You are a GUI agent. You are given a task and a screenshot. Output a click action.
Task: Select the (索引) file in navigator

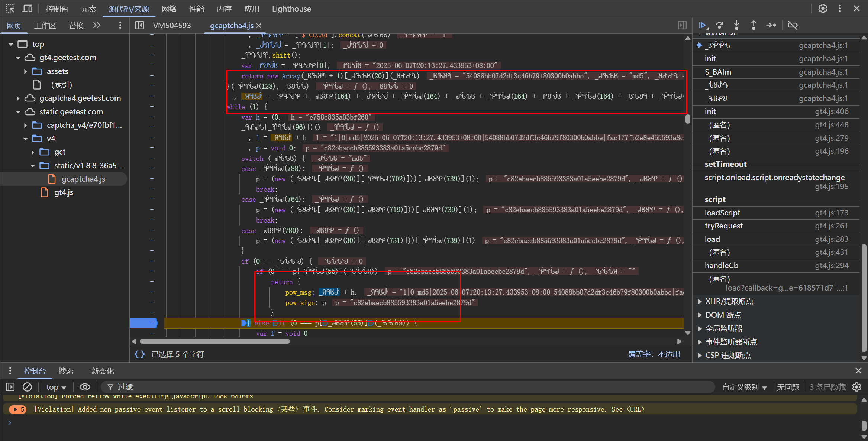pyautogui.click(x=61, y=85)
